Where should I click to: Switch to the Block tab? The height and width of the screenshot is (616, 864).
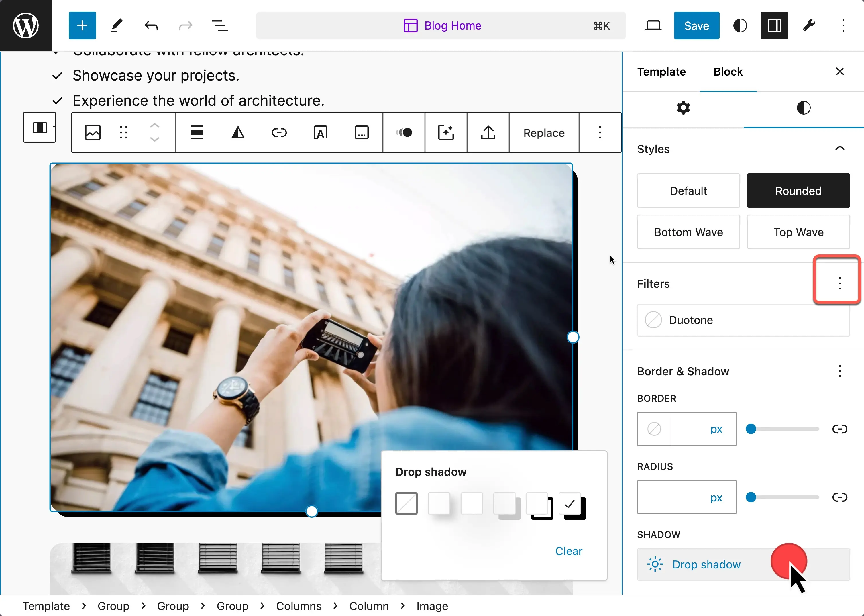pyautogui.click(x=728, y=71)
